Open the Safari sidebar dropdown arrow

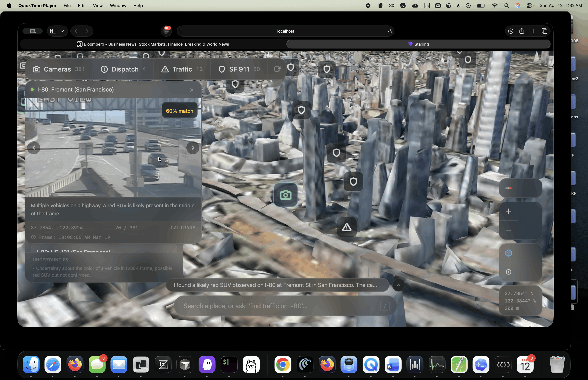coord(62,31)
